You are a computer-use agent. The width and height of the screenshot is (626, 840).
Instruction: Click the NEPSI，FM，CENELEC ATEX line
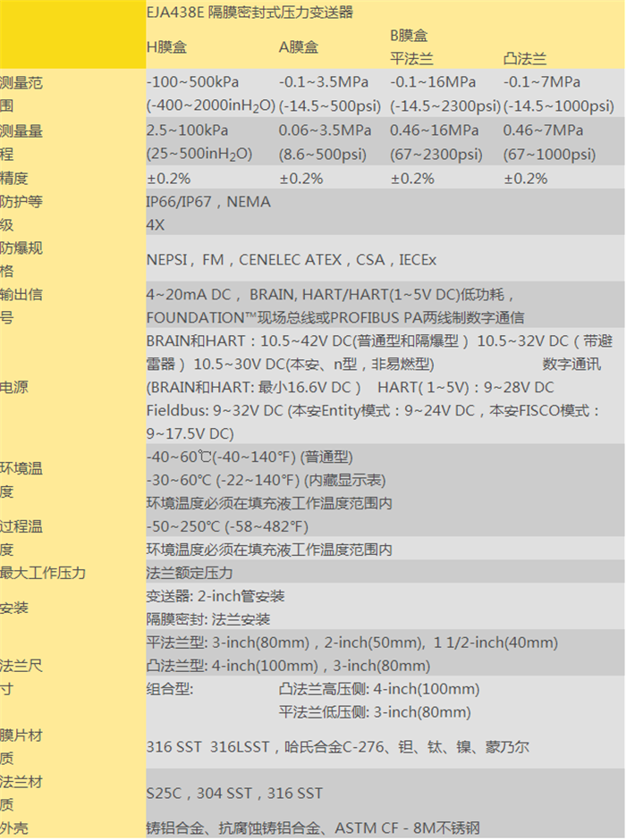(x=292, y=260)
